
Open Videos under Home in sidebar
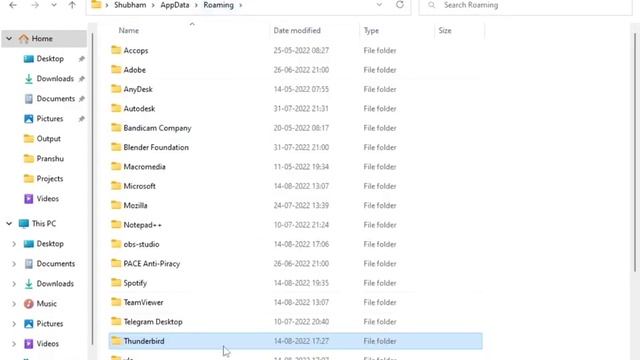[47, 199]
